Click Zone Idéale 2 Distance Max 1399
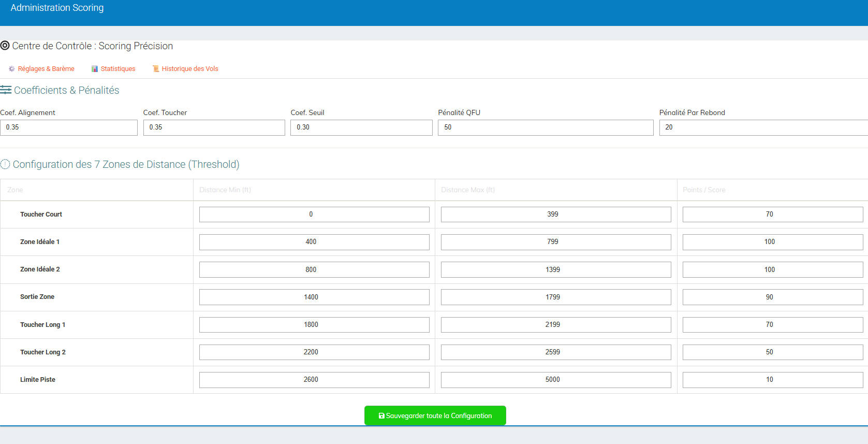Viewport: 868px width, 444px height. point(556,269)
